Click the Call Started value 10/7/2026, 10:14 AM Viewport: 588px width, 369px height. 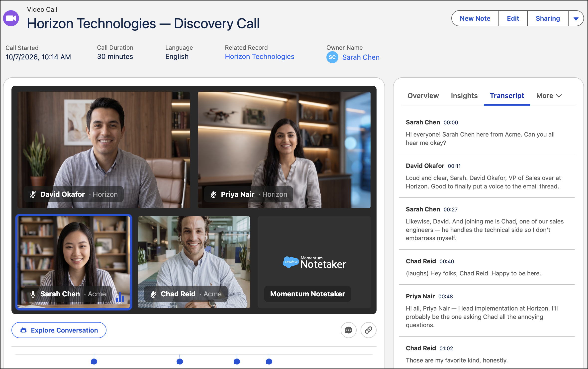(38, 57)
